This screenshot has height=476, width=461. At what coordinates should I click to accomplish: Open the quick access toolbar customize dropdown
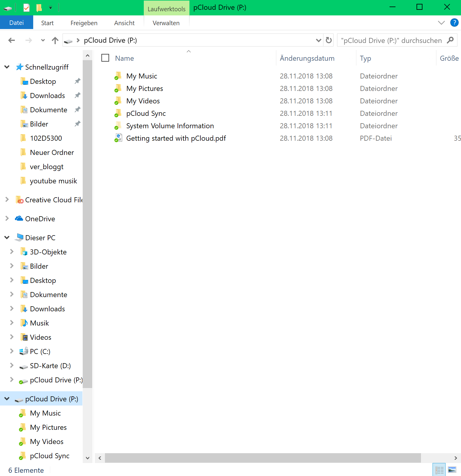coord(50,8)
